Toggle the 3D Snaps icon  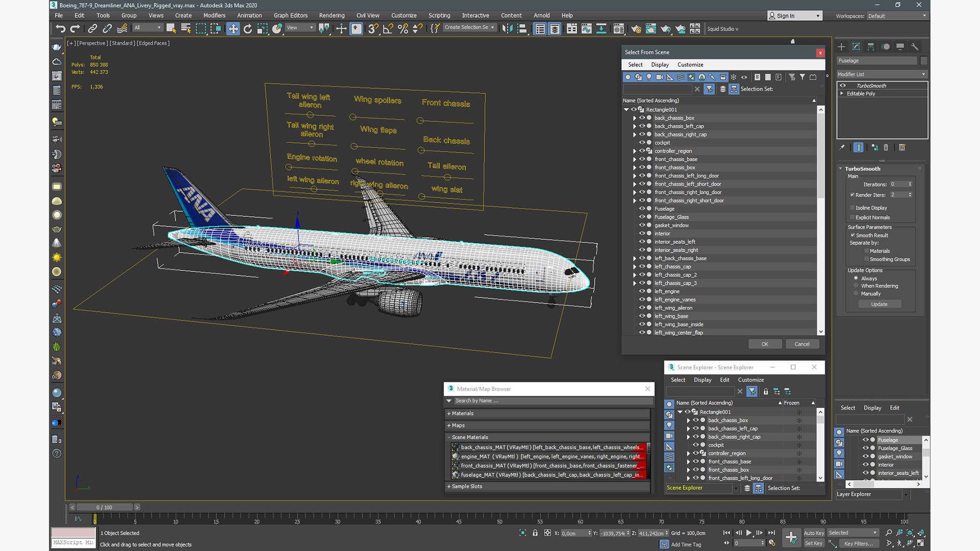pos(373,29)
